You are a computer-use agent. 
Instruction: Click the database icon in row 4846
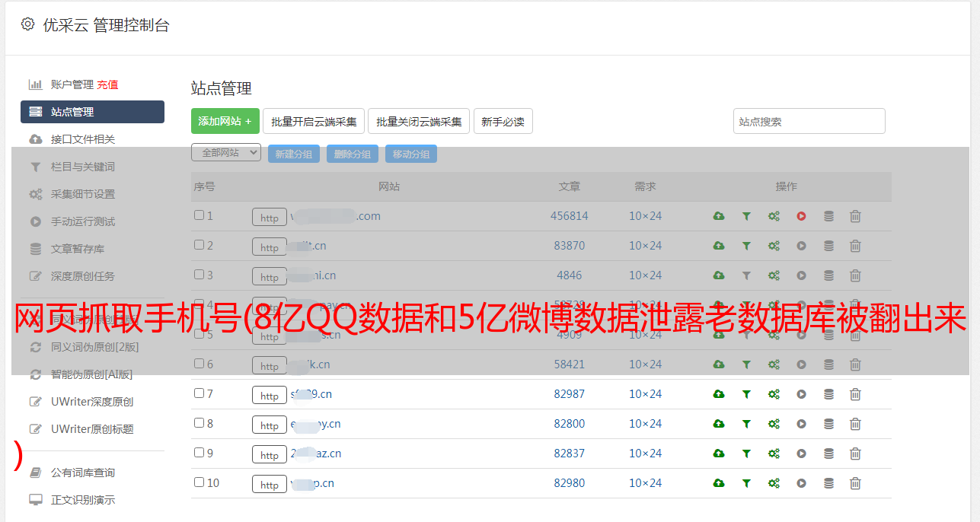828,275
